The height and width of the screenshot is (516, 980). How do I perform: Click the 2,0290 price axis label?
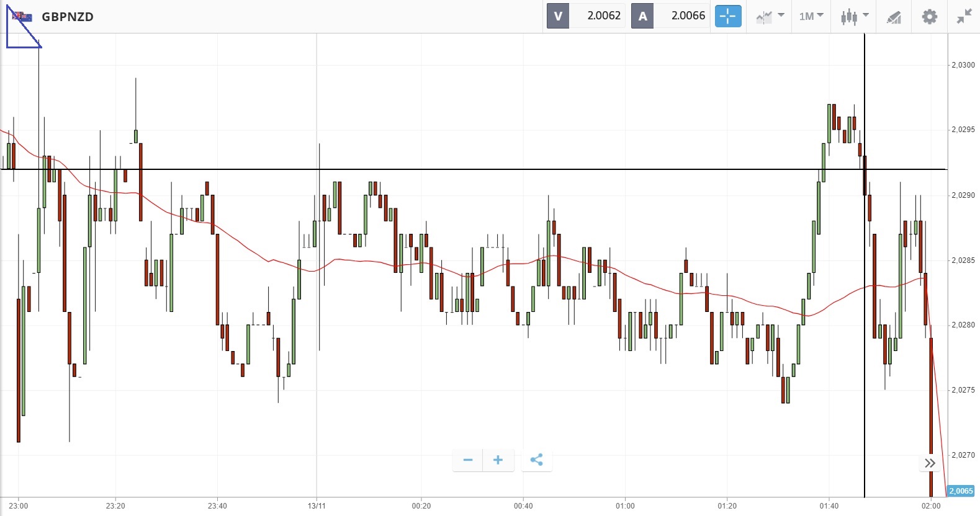(963, 195)
